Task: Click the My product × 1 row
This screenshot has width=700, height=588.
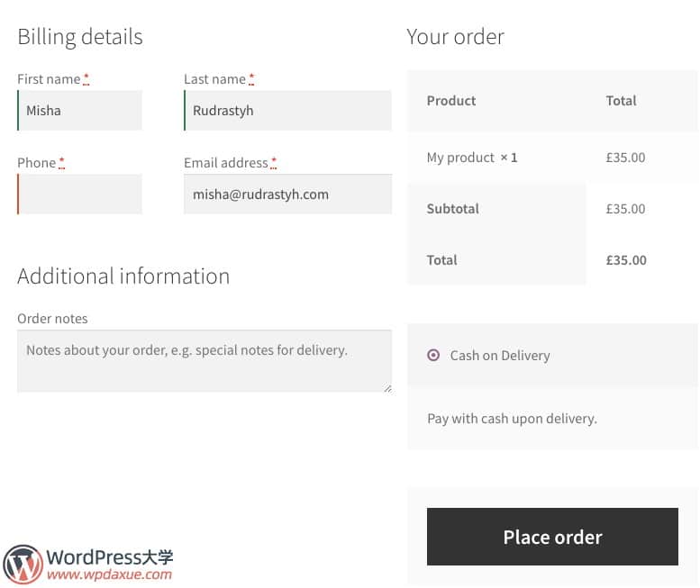Action: tap(472, 158)
